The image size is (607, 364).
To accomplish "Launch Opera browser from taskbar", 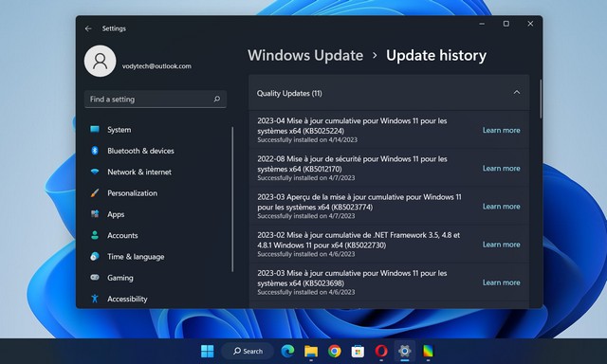I will [x=381, y=352].
